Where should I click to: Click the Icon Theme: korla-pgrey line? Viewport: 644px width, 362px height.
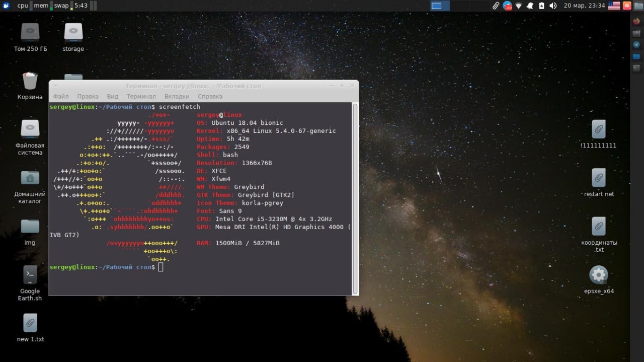[x=240, y=203]
